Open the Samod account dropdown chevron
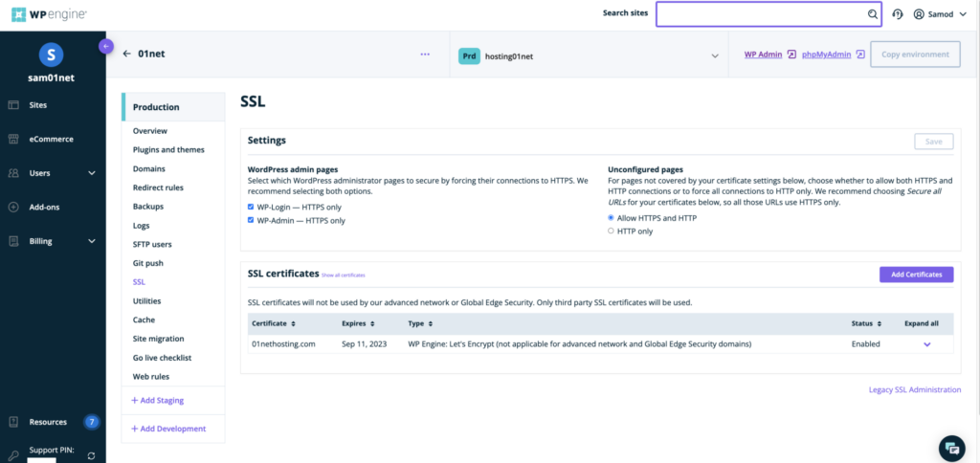The width and height of the screenshot is (980, 463). coord(962,14)
